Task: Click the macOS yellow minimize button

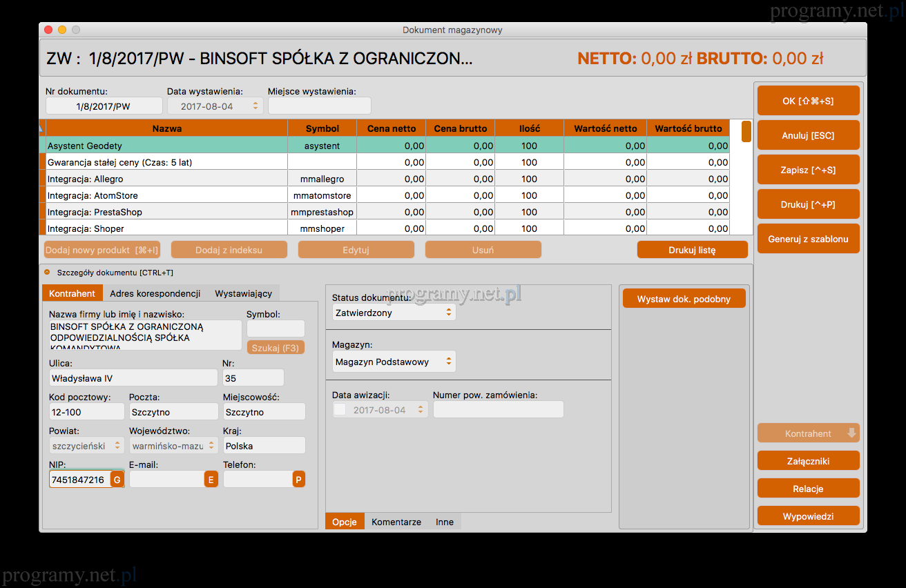Action: pyautogui.click(x=62, y=30)
